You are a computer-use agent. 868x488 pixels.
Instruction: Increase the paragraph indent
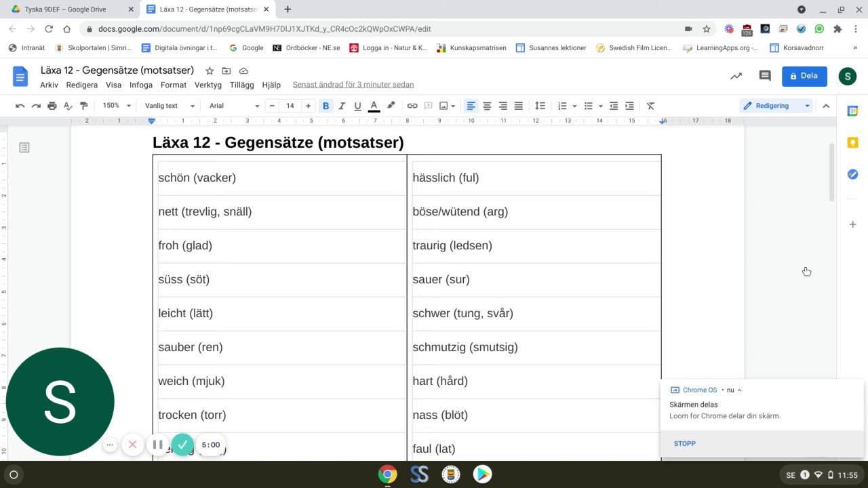coord(629,106)
